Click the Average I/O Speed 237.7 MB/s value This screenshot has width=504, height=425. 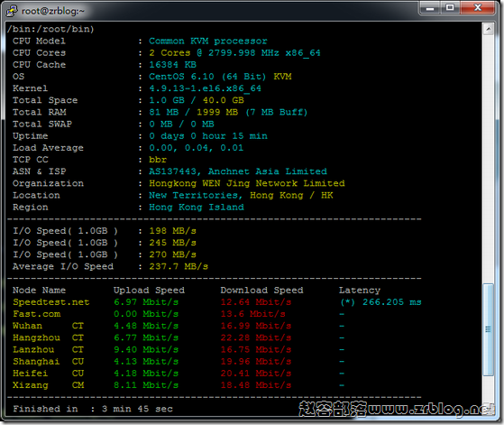[x=179, y=267]
